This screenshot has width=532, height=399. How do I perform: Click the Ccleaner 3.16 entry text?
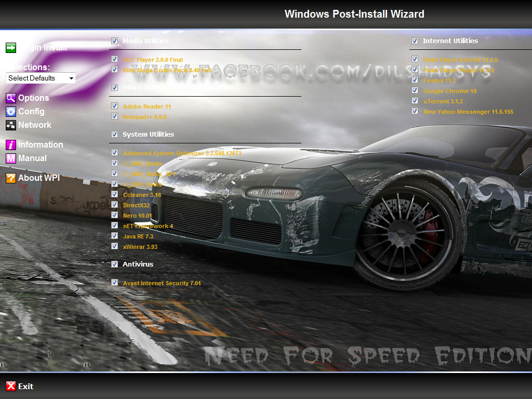[142, 195]
